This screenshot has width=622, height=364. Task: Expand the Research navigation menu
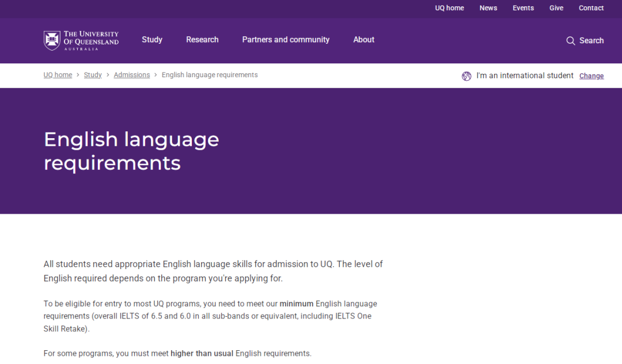[202, 40]
